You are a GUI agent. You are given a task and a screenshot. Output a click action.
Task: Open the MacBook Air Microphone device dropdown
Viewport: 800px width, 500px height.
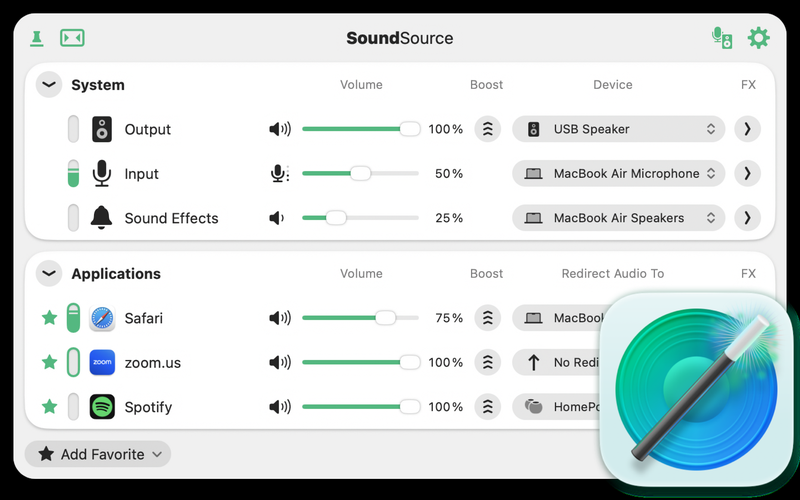(618, 173)
